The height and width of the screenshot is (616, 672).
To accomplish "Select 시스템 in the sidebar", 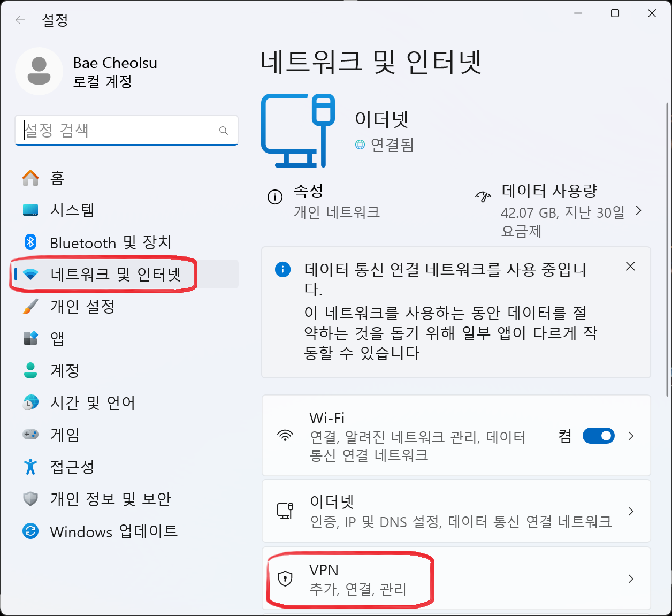I will point(127,210).
